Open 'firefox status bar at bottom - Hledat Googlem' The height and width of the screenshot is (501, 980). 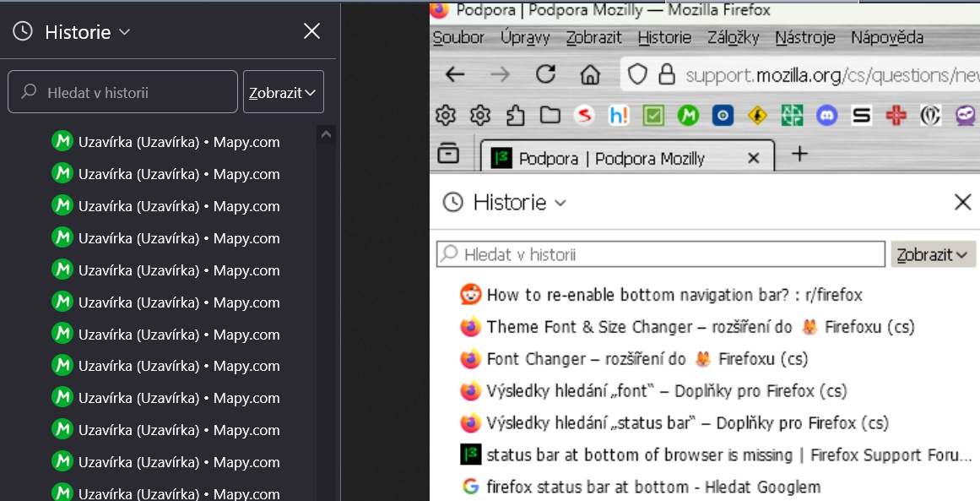pos(640,487)
